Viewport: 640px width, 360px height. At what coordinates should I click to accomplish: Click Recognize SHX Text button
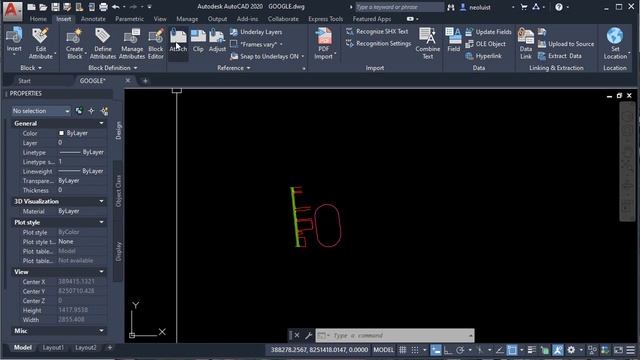[x=377, y=31]
